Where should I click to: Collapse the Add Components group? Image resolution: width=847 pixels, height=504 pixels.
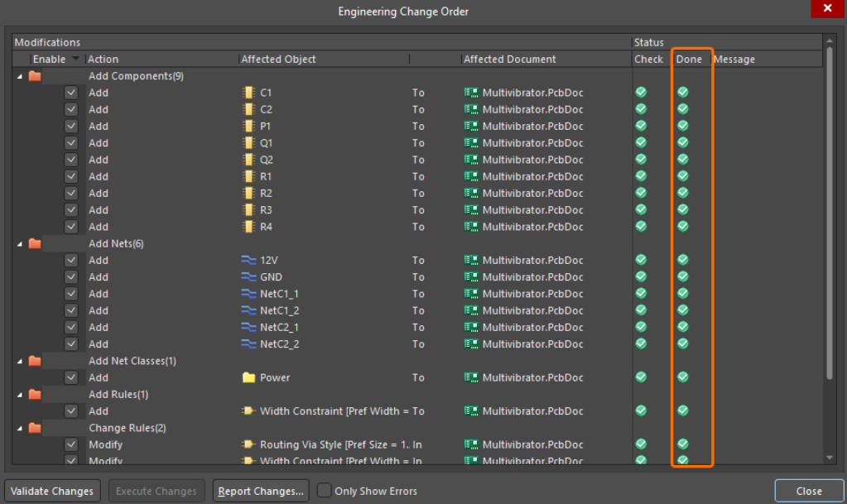click(x=19, y=76)
